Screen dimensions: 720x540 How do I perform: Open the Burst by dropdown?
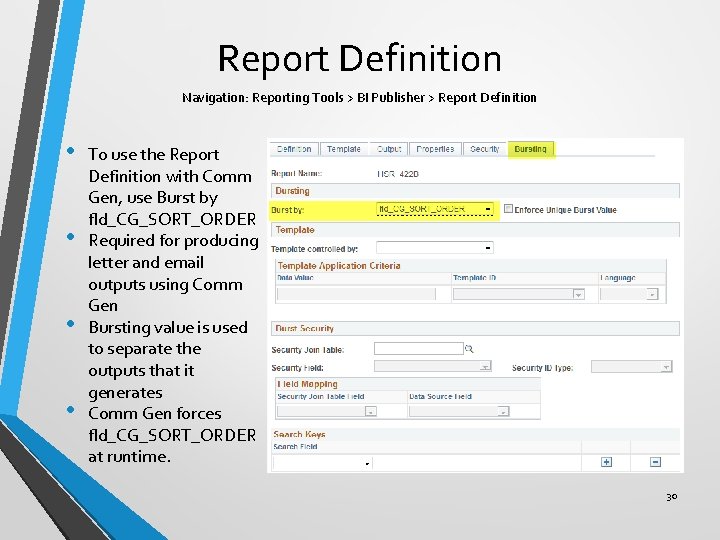[x=434, y=209]
